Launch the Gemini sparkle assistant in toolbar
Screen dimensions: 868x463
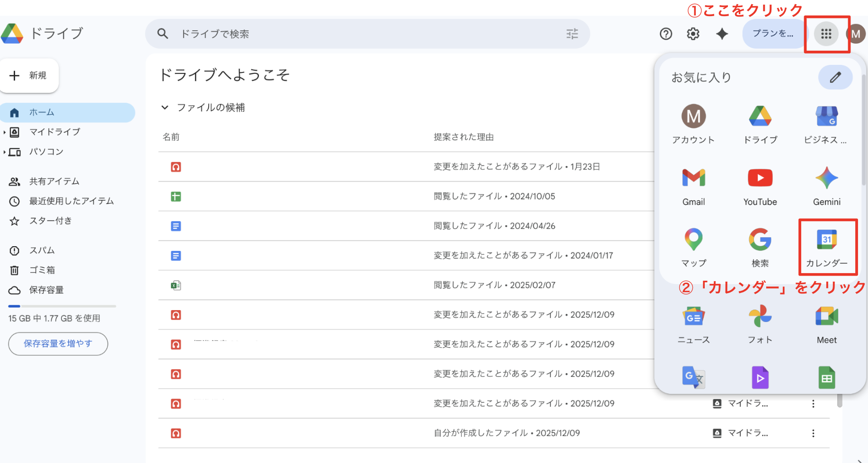tap(722, 34)
